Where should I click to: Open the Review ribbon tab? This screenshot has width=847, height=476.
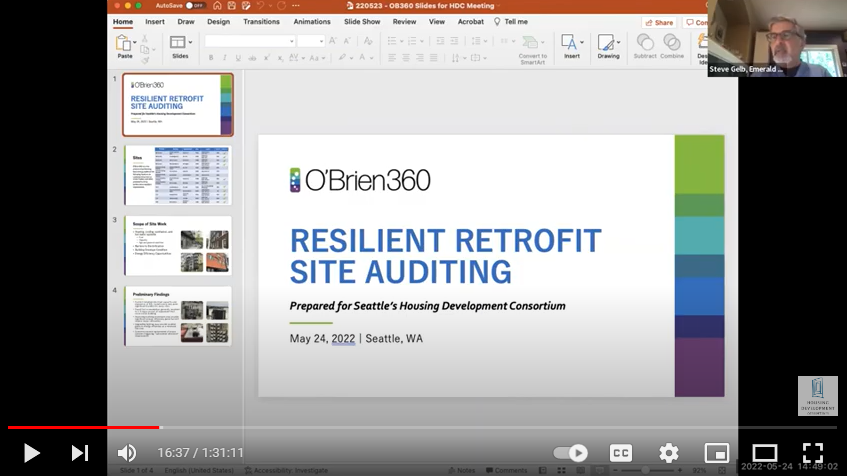click(x=404, y=22)
